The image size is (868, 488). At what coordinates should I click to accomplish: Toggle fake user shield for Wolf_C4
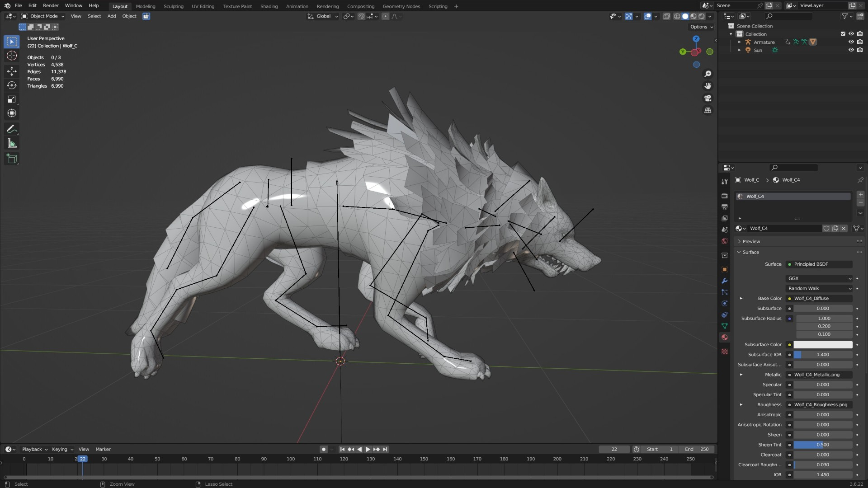(826, 229)
